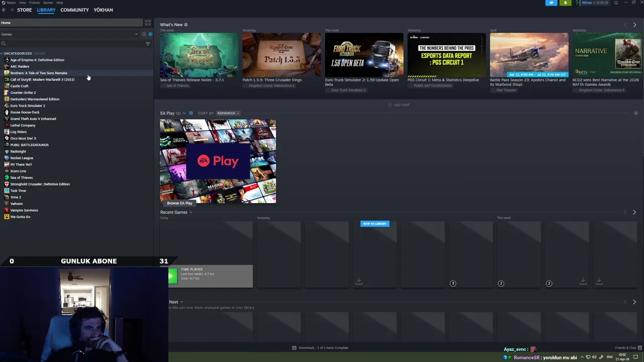Switch to grid collections view icon
The width and height of the screenshot is (644, 362).
click(x=148, y=23)
